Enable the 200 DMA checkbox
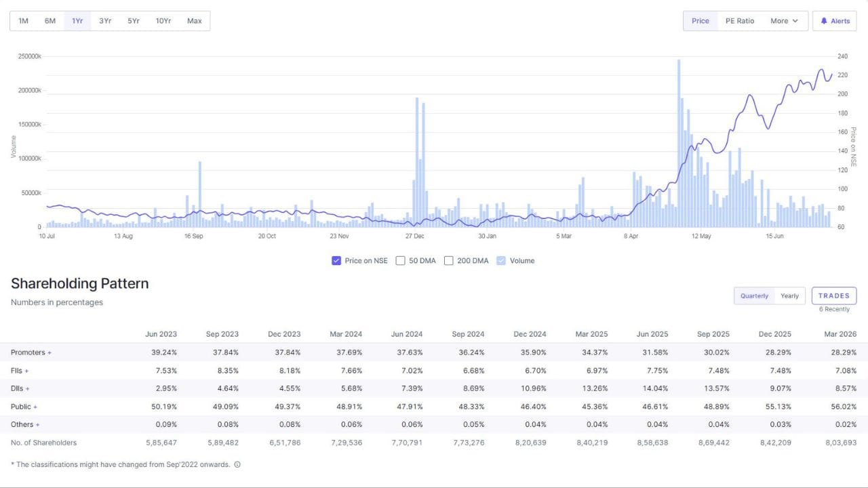 [449, 260]
